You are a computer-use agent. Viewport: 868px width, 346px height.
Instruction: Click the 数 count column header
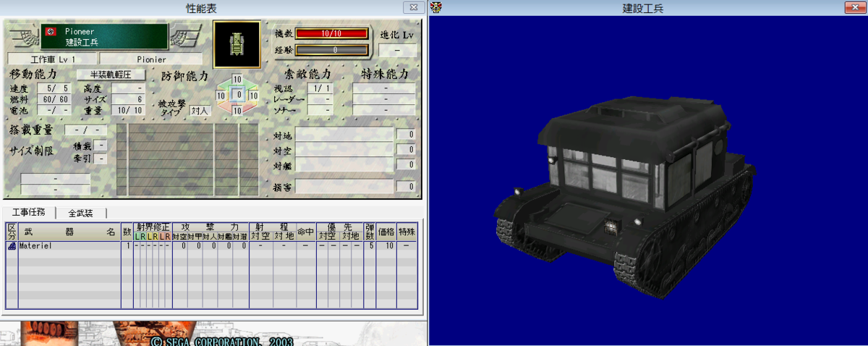pos(127,232)
